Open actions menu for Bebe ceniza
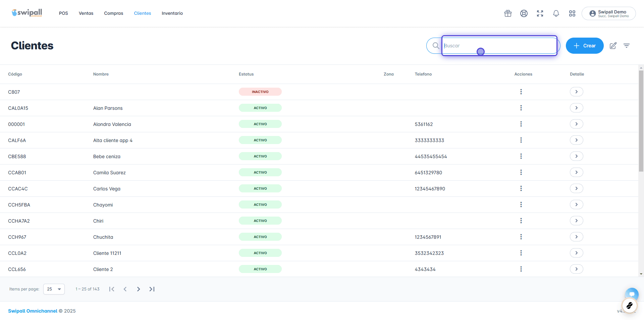The width and height of the screenshot is (644, 320). (521, 156)
